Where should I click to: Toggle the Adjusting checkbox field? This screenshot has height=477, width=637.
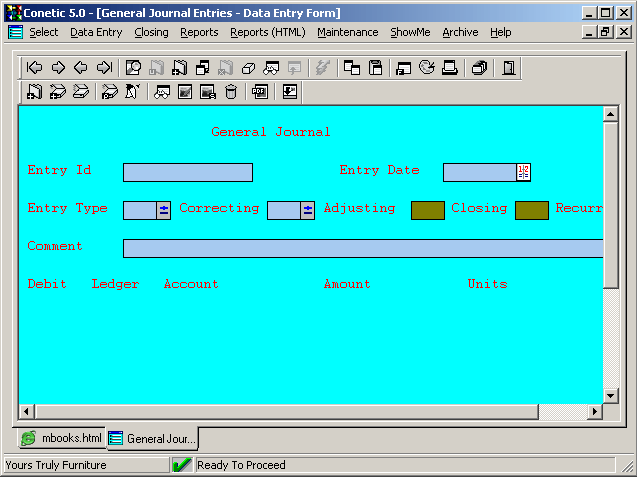click(427, 210)
